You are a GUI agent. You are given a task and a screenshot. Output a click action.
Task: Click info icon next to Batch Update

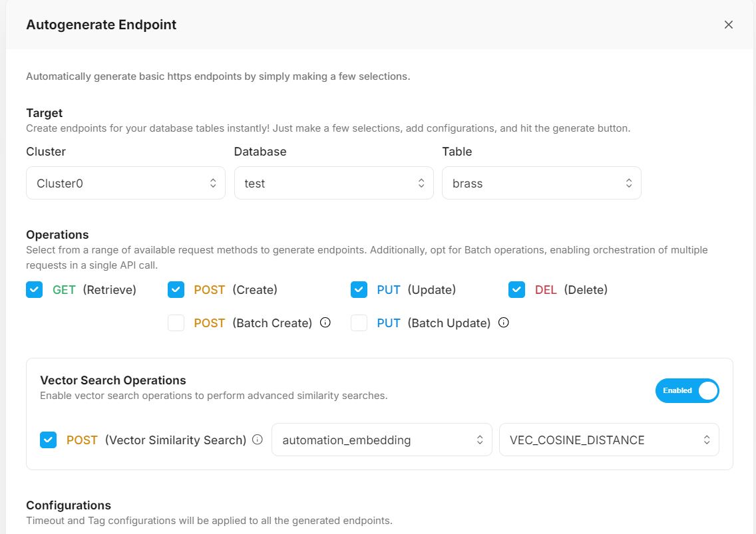504,323
